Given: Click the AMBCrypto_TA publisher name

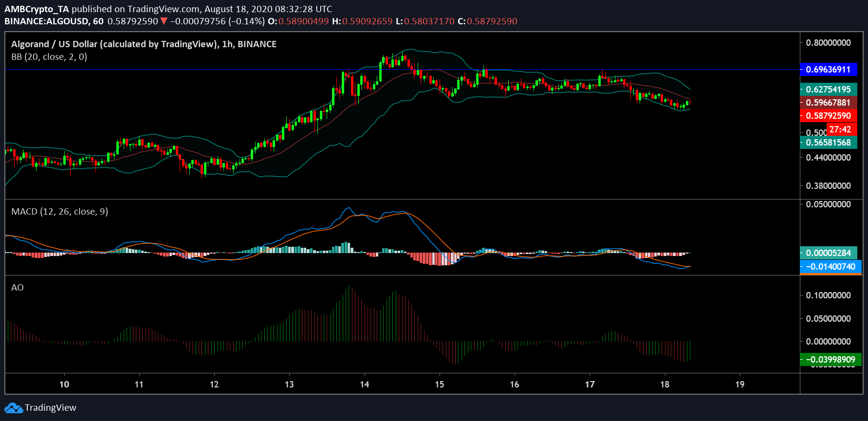Looking at the screenshot, I should point(37,9).
